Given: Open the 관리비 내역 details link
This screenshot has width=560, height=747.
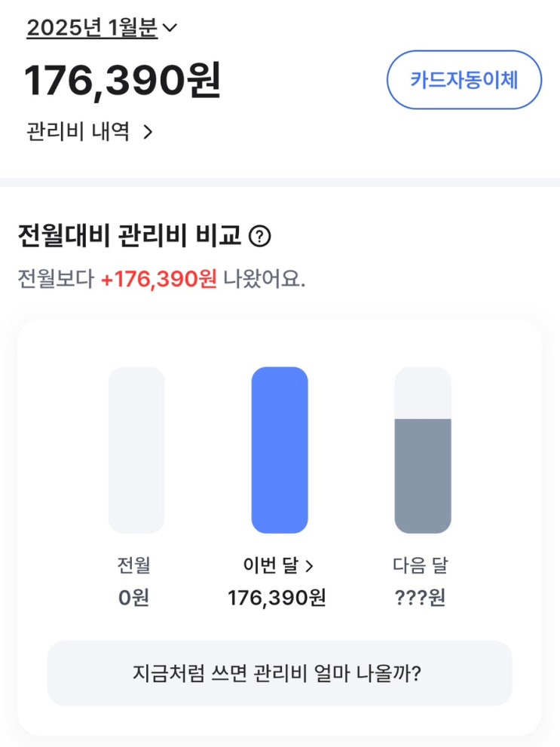Looking at the screenshot, I should (x=78, y=132).
